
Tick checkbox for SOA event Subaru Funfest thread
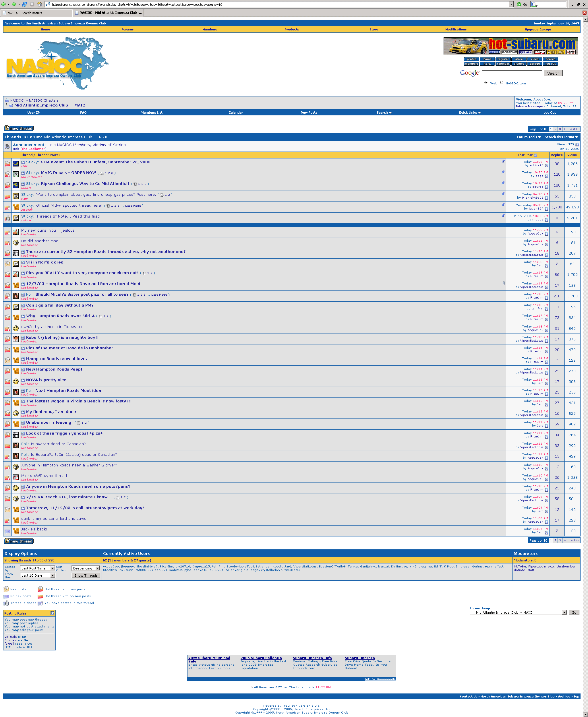coord(23,162)
